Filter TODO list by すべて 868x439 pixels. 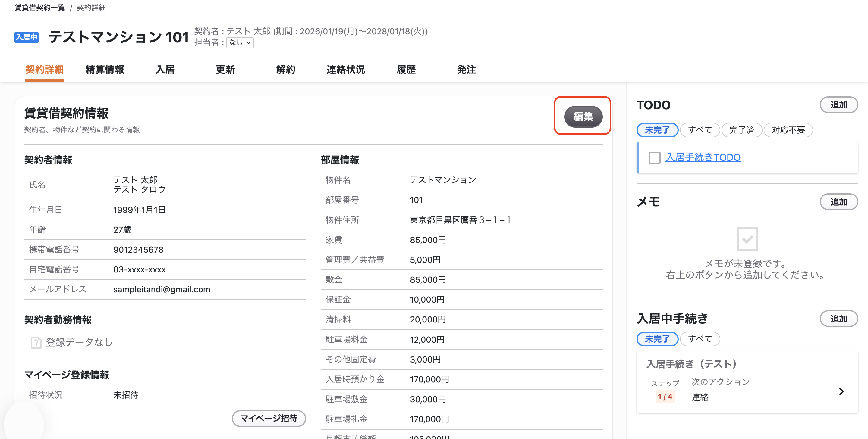point(700,130)
